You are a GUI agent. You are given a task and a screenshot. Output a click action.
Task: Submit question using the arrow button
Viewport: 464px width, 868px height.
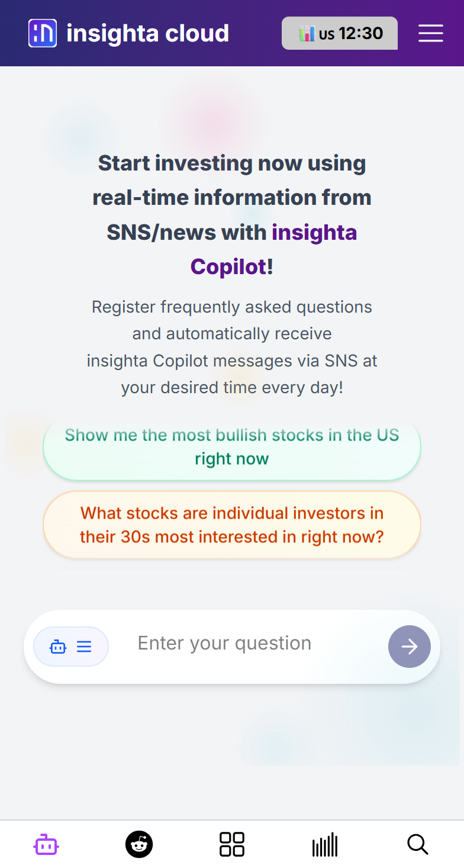(x=409, y=647)
